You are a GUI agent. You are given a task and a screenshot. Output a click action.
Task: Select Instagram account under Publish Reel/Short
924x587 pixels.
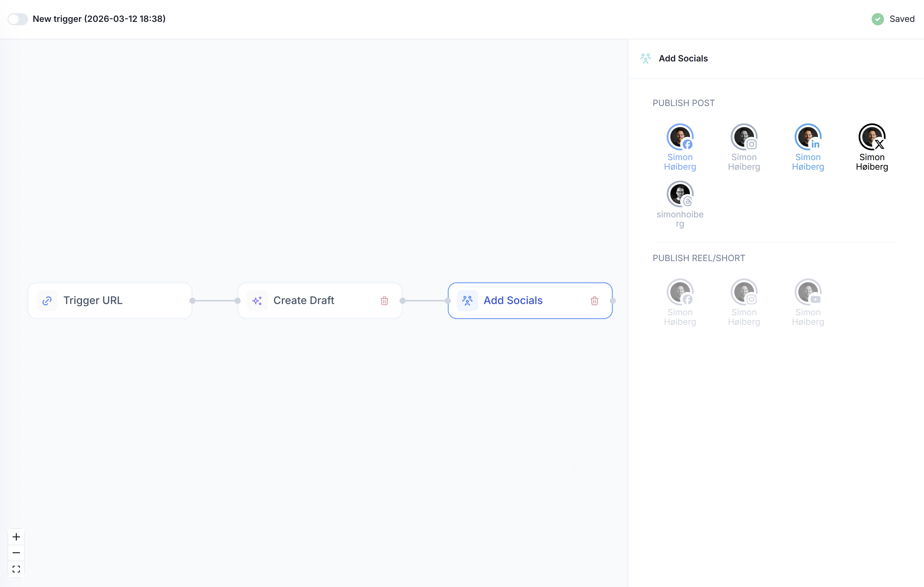click(744, 292)
